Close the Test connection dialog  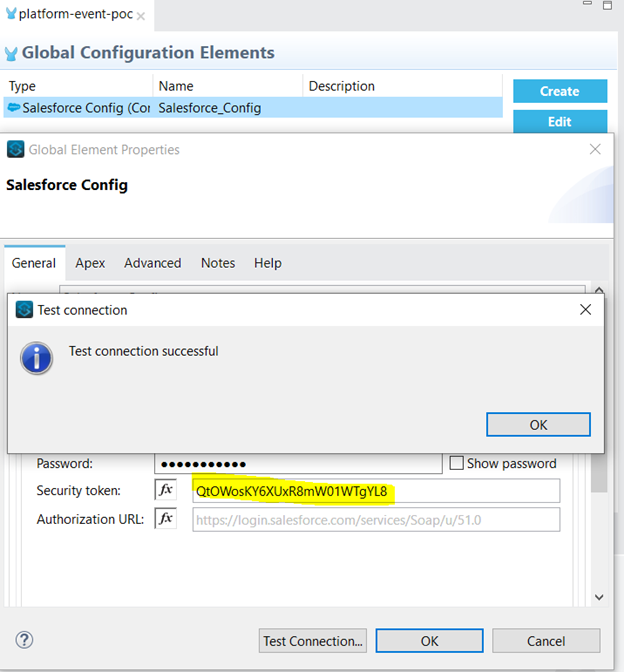coord(585,309)
